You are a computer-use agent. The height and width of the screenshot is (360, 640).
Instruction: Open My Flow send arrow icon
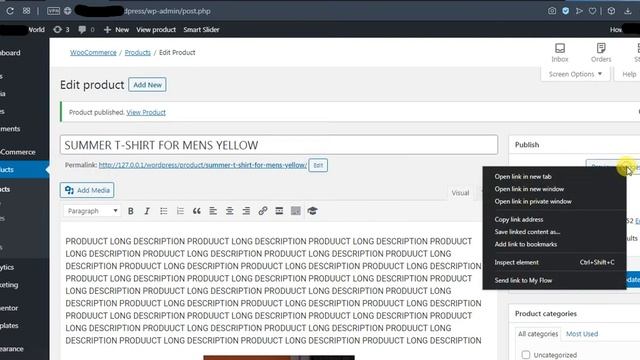click(x=579, y=11)
